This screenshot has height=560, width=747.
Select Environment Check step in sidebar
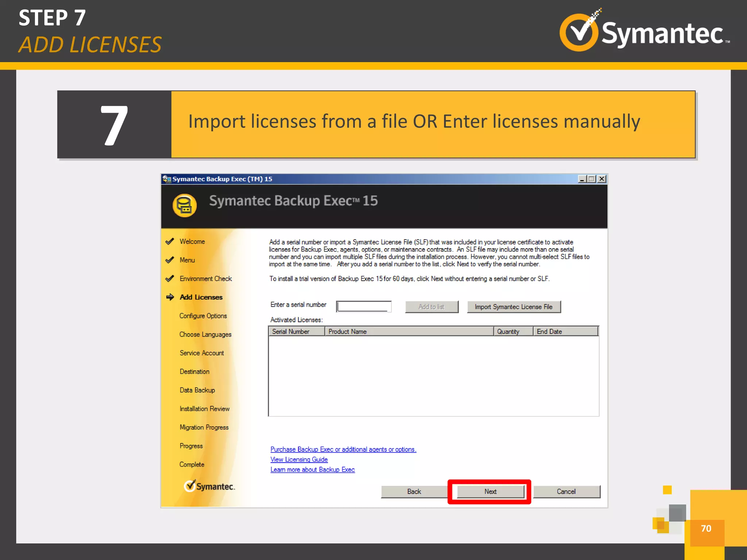[x=206, y=279]
